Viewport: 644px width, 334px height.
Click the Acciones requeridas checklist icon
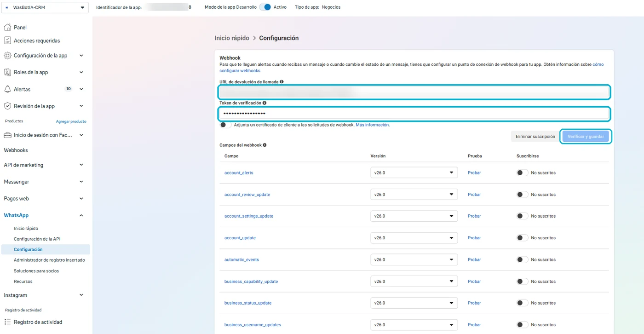pyautogui.click(x=7, y=40)
